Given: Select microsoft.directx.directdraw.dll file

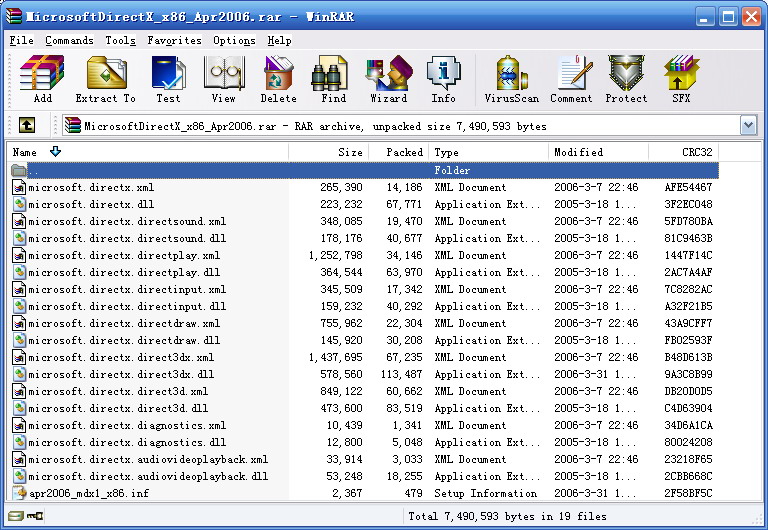Looking at the screenshot, I should pyautogui.click(x=124, y=340).
